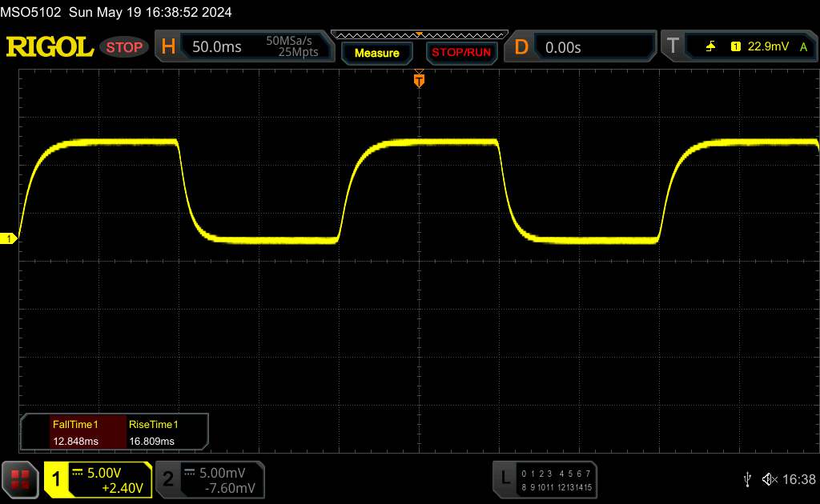Enable channel 2 with 5.00mV scale
This screenshot has width=820, height=504.
(x=209, y=479)
